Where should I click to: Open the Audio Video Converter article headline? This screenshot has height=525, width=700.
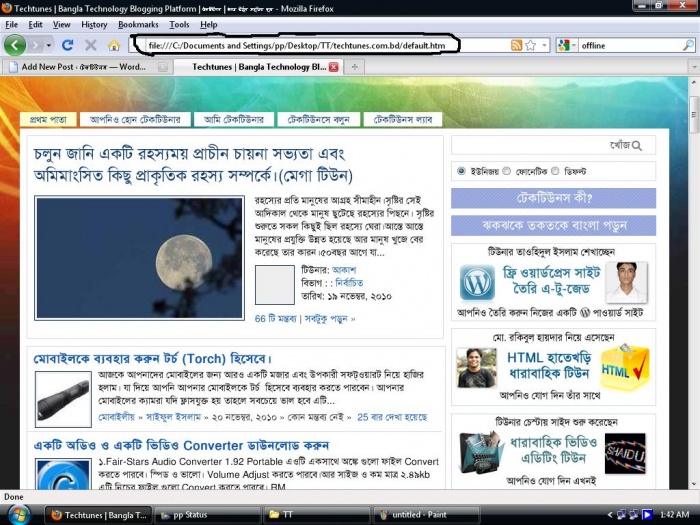tap(181, 445)
